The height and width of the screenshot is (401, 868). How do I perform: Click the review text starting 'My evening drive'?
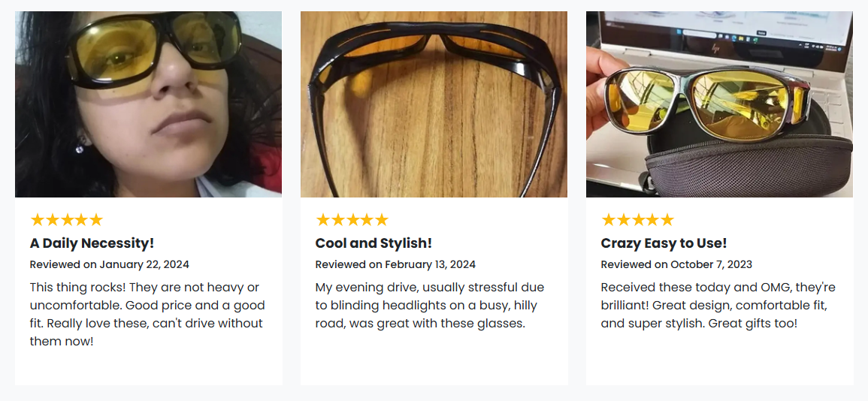click(x=430, y=305)
